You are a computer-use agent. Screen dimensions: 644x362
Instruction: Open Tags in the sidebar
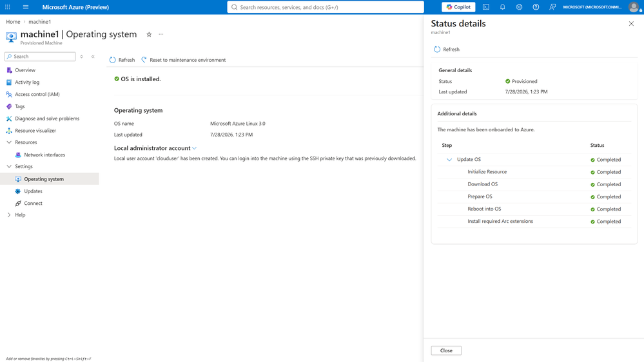20,106
